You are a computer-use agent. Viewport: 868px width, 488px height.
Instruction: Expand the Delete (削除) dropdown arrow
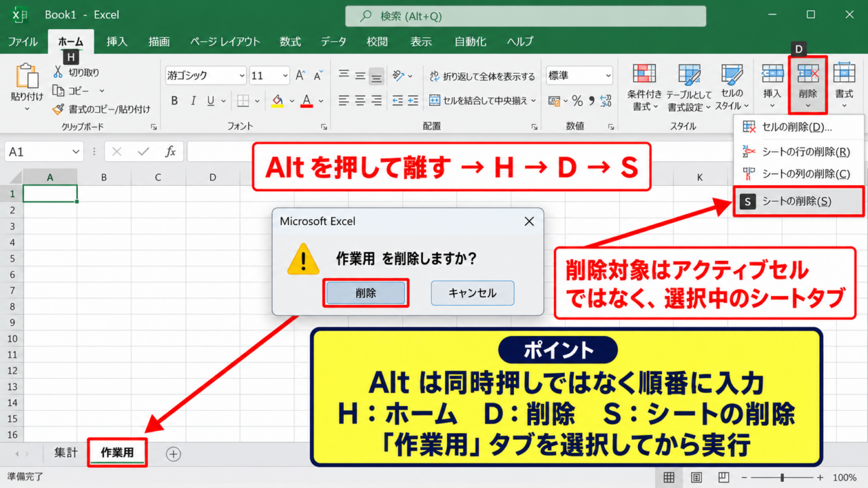coord(808,106)
